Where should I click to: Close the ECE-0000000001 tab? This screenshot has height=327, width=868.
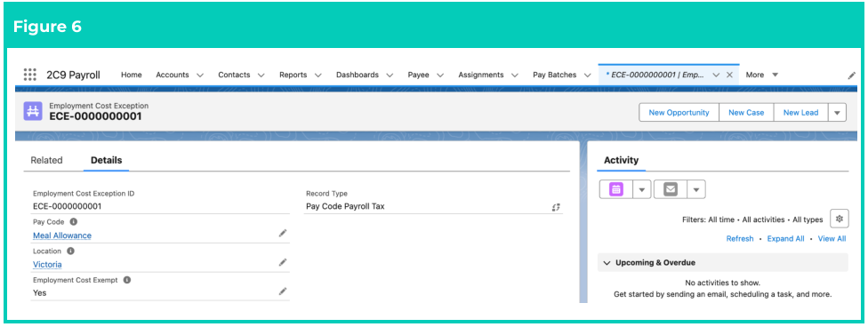pos(729,75)
